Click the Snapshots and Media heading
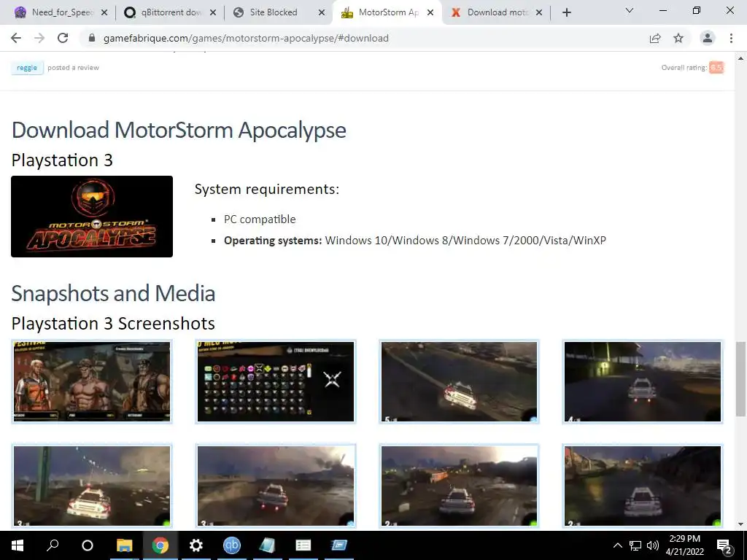Image resolution: width=747 pixels, height=560 pixels. 113,293
